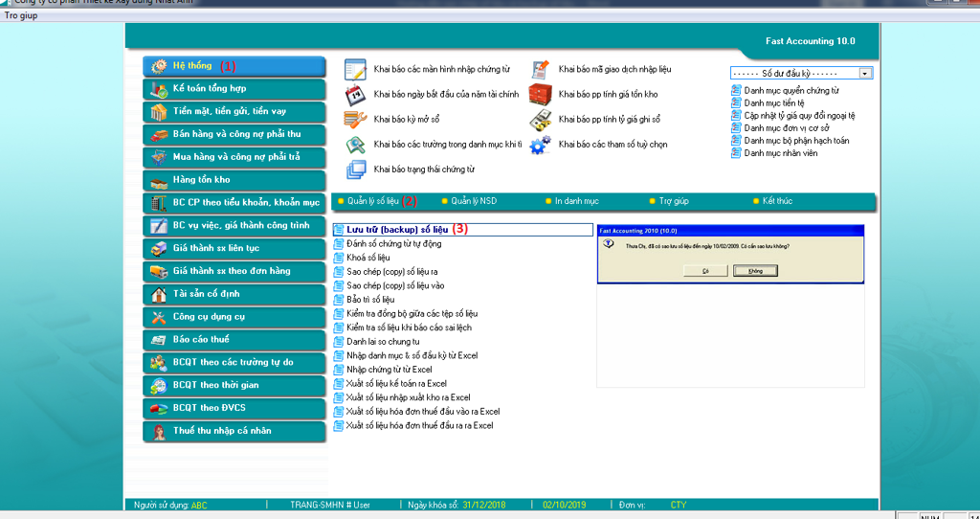Click the Khai báo trạng thái chứng từ icon

pyautogui.click(x=355, y=169)
